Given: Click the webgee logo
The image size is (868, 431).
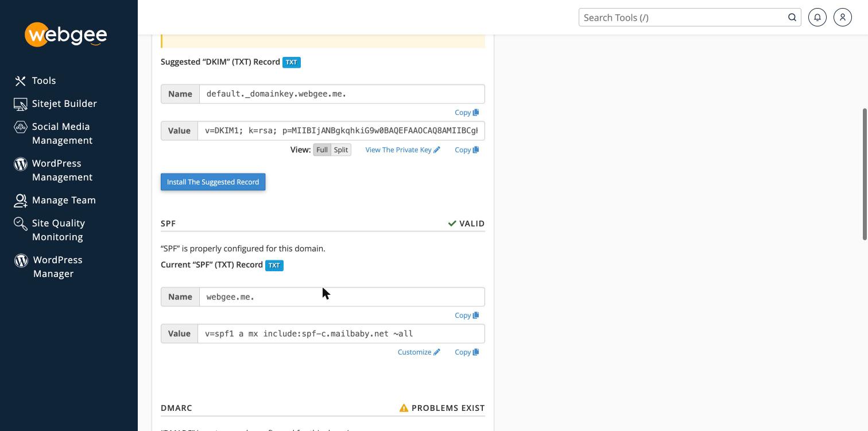Looking at the screenshot, I should (66, 34).
